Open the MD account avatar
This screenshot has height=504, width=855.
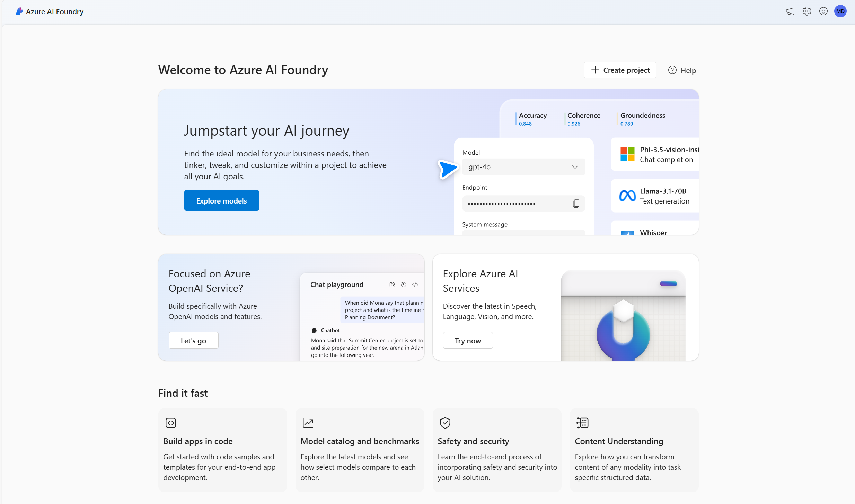click(x=840, y=11)
